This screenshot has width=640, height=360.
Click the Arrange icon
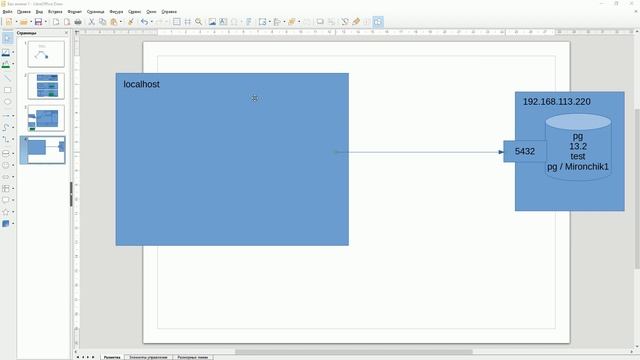click(291, 22)
